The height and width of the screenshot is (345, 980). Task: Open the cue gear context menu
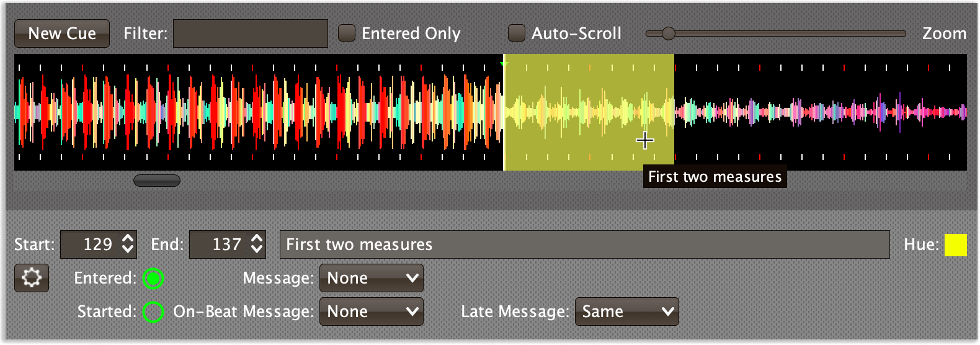coord(32,278)
